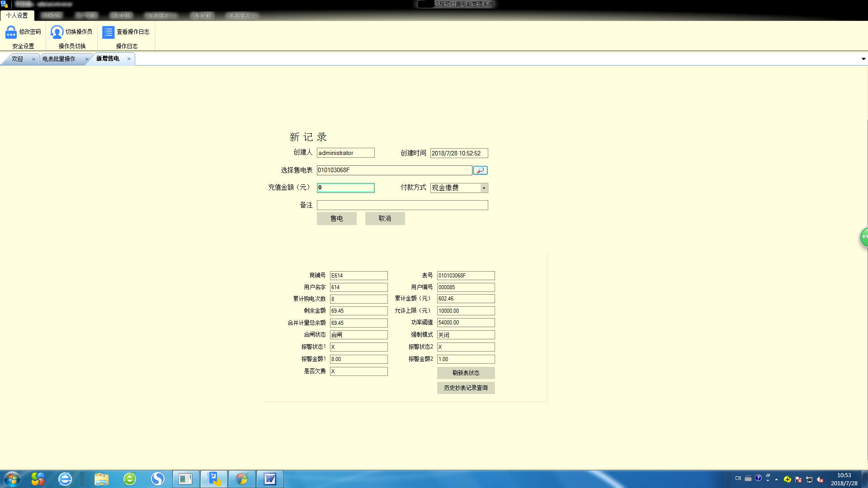Open the 售电管理 ribbon tab

pyautogui.click(x=121, y=16)
